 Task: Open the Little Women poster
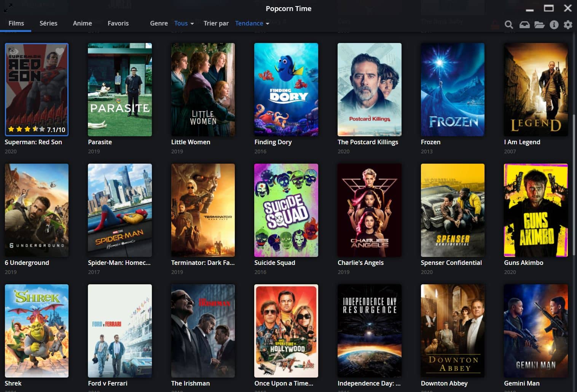(x=203, y=89)
